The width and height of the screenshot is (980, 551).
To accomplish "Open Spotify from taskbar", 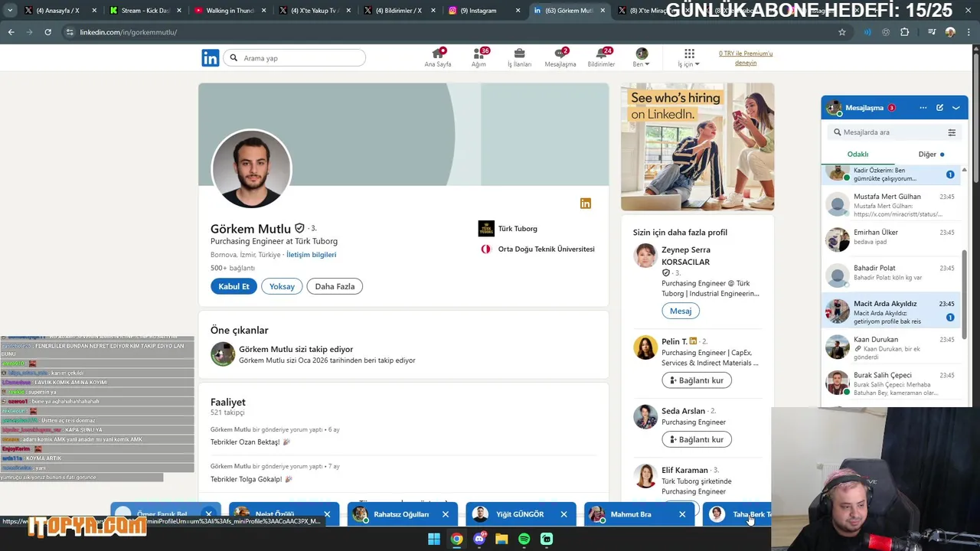I will tap(524, 539).
